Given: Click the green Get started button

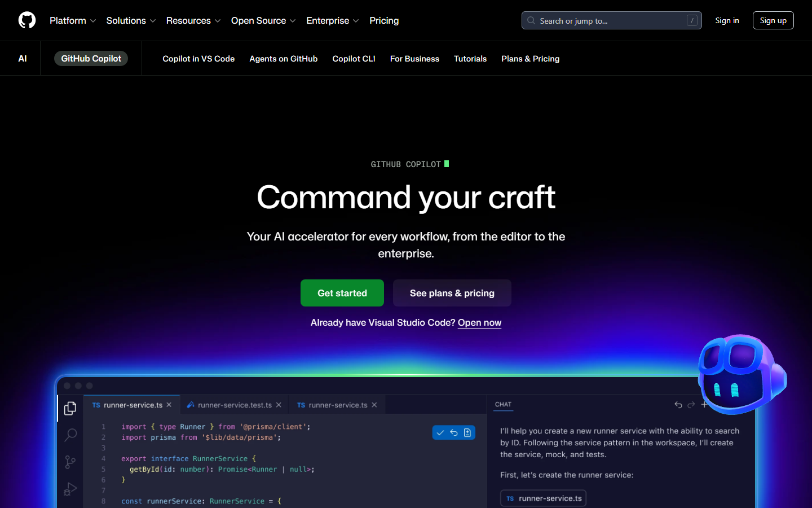Looking at the screenshot, I should (x=342, y=293).
